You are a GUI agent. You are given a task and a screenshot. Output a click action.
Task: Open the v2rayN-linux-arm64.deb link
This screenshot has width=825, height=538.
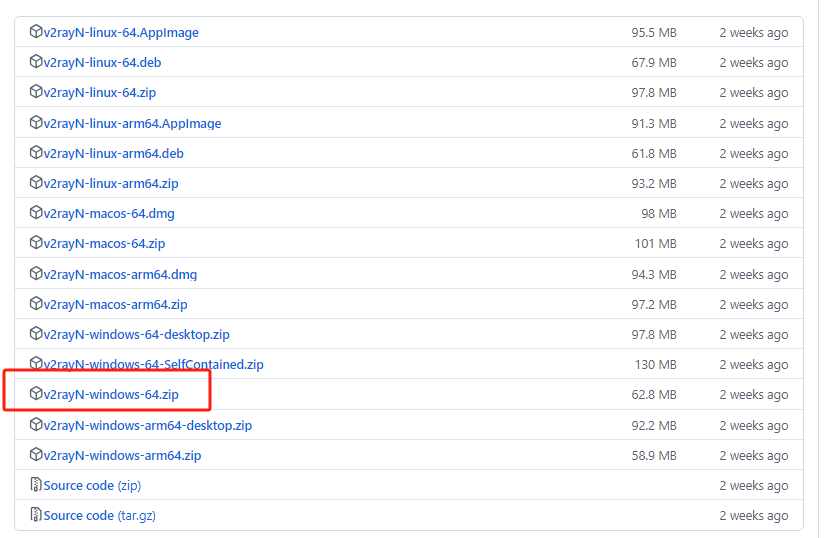tap(114, 154)
